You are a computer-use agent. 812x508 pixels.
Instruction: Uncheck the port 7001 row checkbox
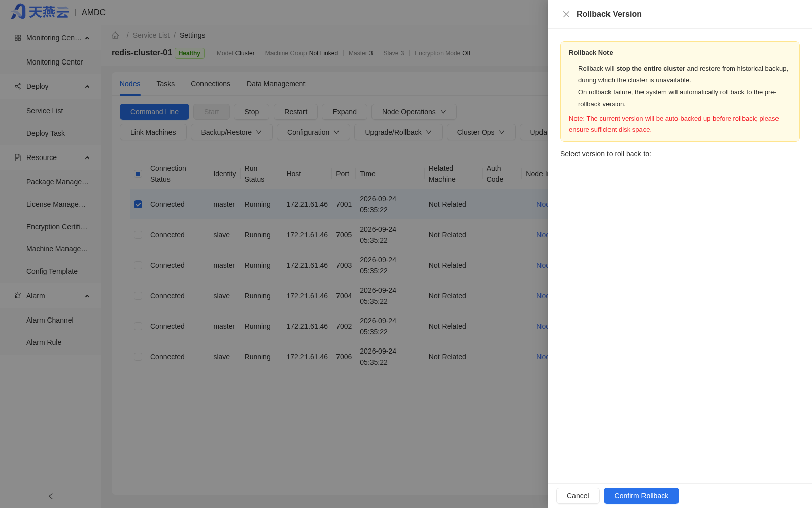point(138,204)
